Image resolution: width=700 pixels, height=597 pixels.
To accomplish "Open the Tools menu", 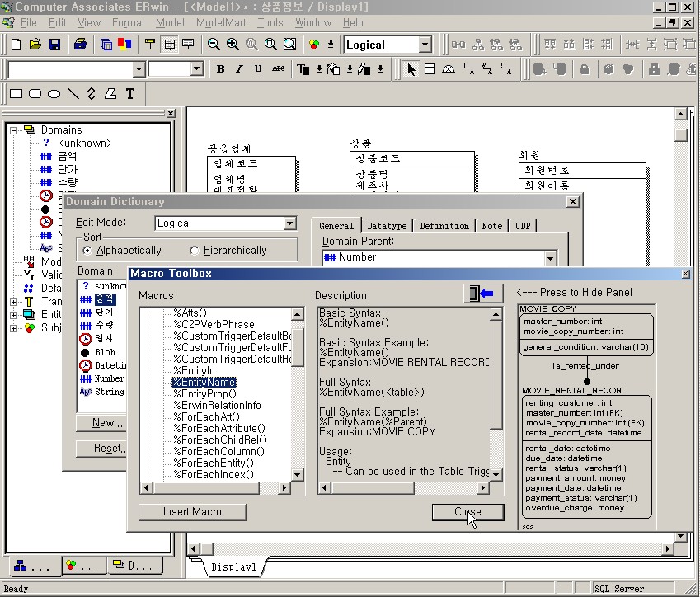I will click(x=270, y=22).
